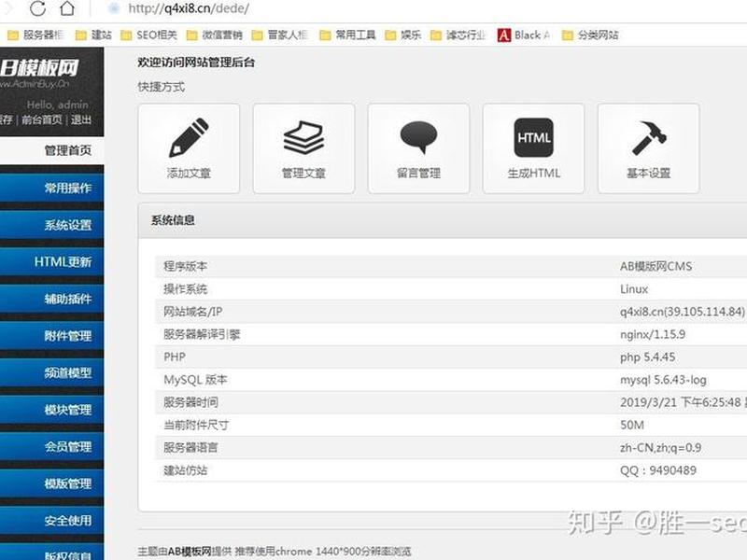This screenshot has height=560, width=747.
Task: Click the QQ：9490489 value
Action: 658,470
